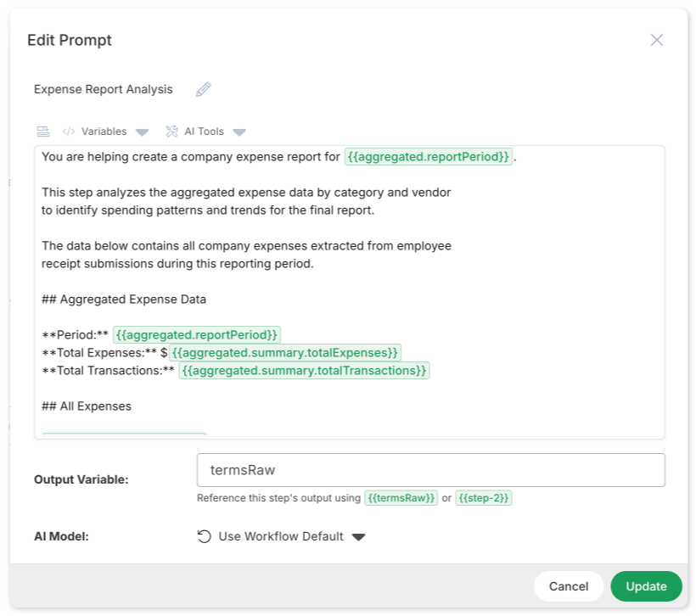Click the Cancel button
696x616 pixels.
pyautogui.click(x=569, y=586)
